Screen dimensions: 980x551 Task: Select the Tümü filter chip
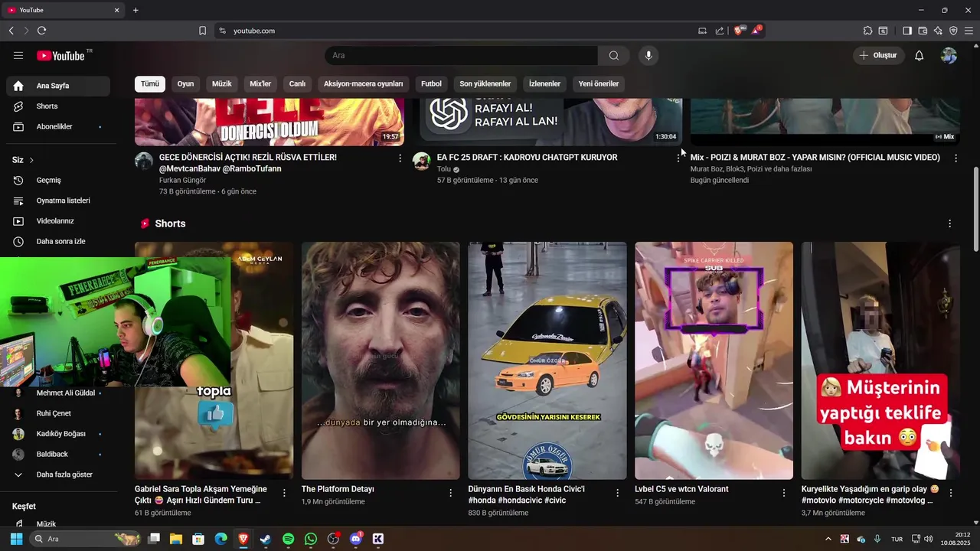click(150, 84)
